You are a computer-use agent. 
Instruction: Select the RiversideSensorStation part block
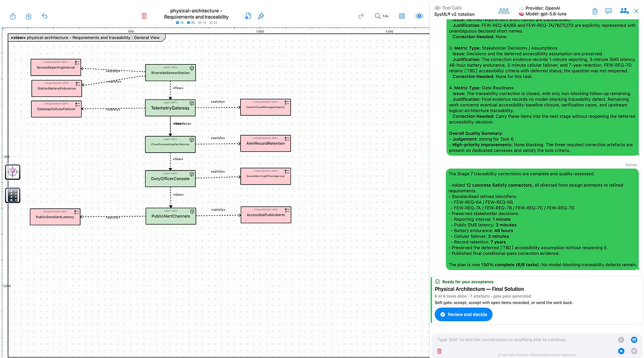point(171,73)
